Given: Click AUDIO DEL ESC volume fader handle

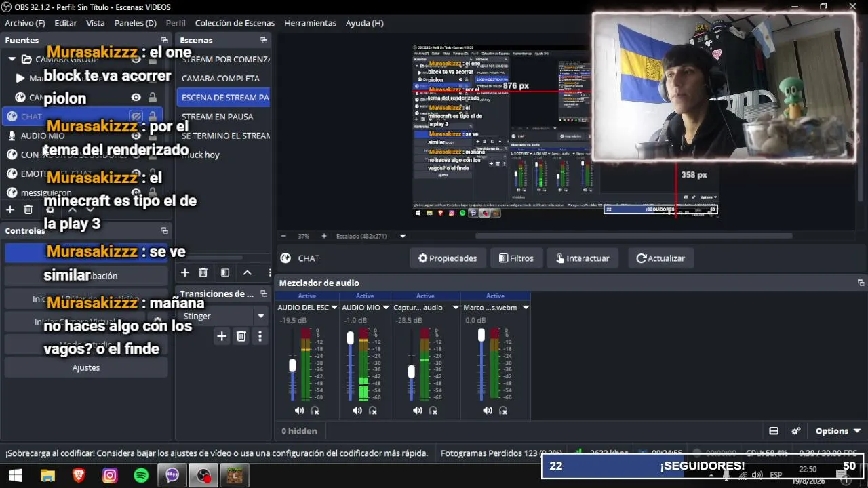Looking at the screenshot, I should tap(292, 365).
